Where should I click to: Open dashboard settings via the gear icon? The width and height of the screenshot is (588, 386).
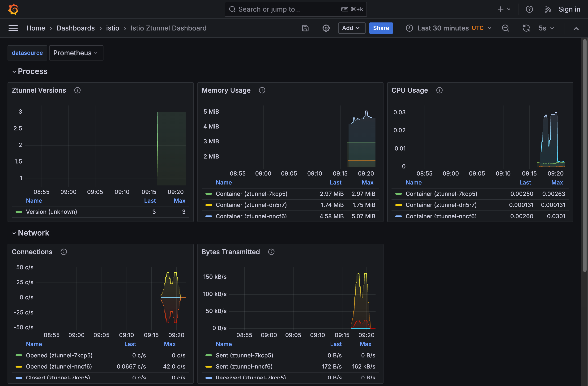pyautogui.click(x=326, y=28)
